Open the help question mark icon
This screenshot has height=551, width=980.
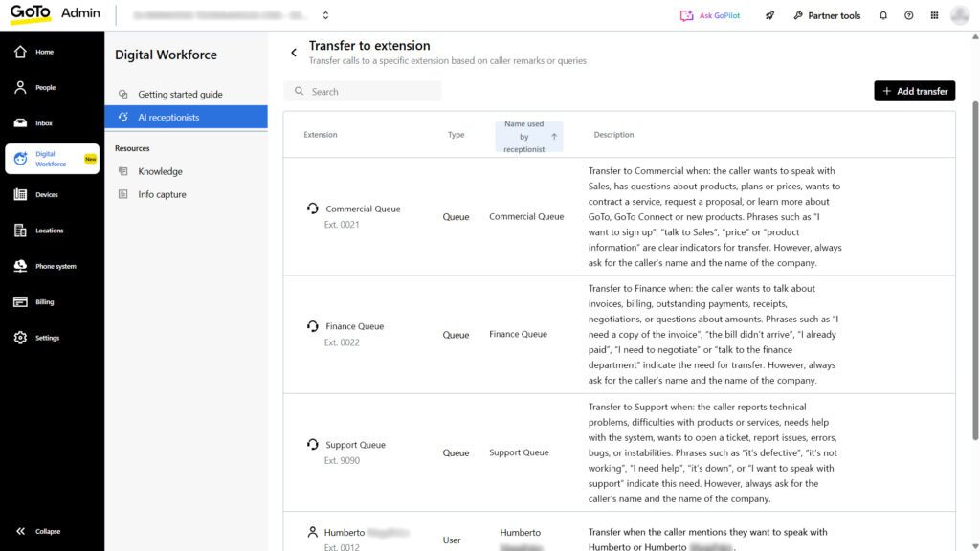[x=908, y=15]
